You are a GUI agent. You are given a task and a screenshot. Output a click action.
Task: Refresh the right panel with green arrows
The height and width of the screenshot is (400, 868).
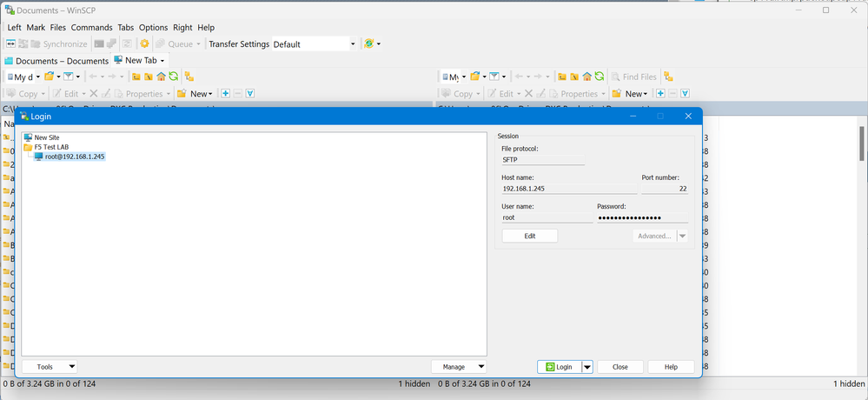click(x=599, y=77)
